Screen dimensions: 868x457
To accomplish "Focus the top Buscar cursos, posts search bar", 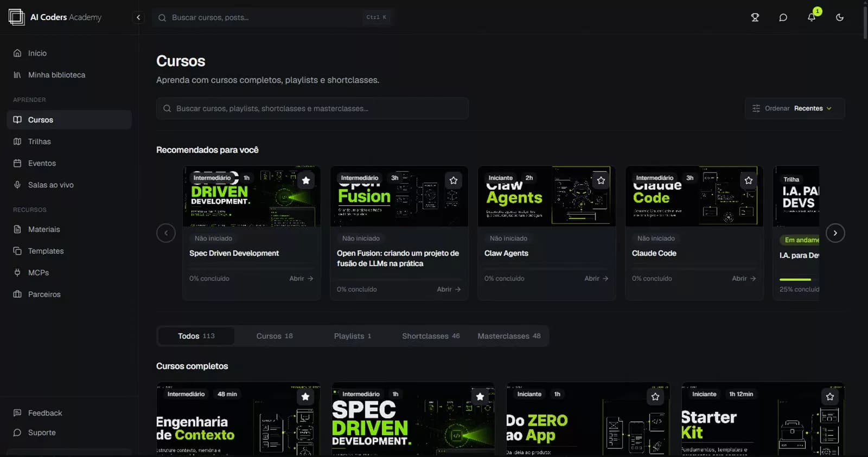I will [x=273, y=17].
